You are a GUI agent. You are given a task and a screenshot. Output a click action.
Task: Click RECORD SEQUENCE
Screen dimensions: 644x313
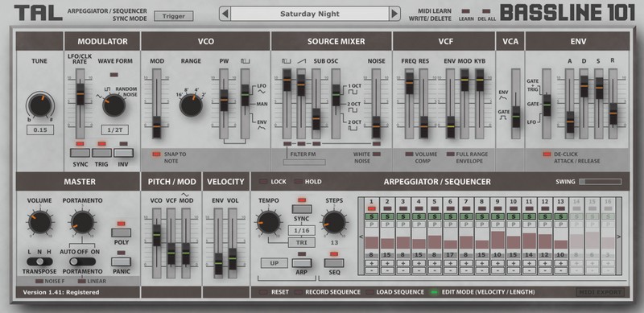299,292
